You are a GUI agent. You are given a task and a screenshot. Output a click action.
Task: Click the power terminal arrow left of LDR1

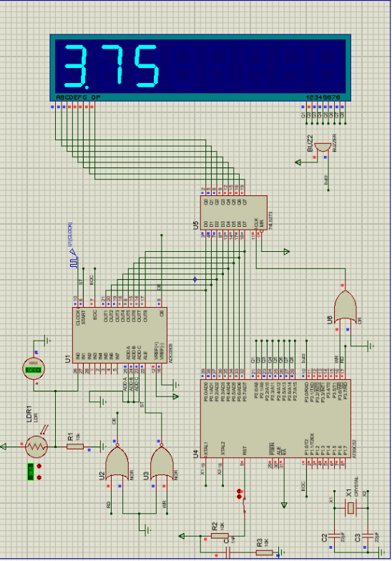[x=4, y=447]
